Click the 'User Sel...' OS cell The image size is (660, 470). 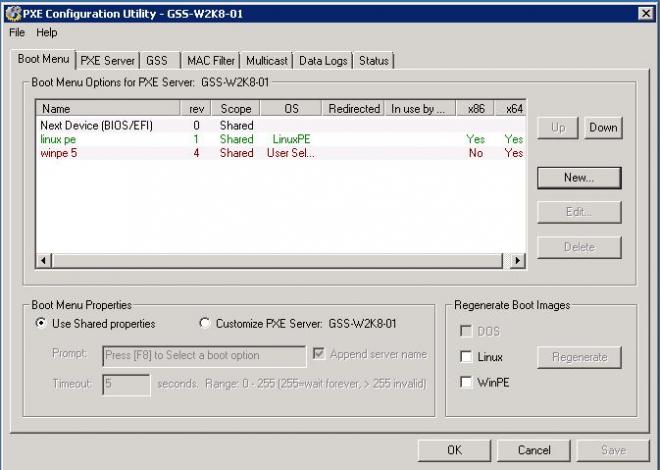291,153
